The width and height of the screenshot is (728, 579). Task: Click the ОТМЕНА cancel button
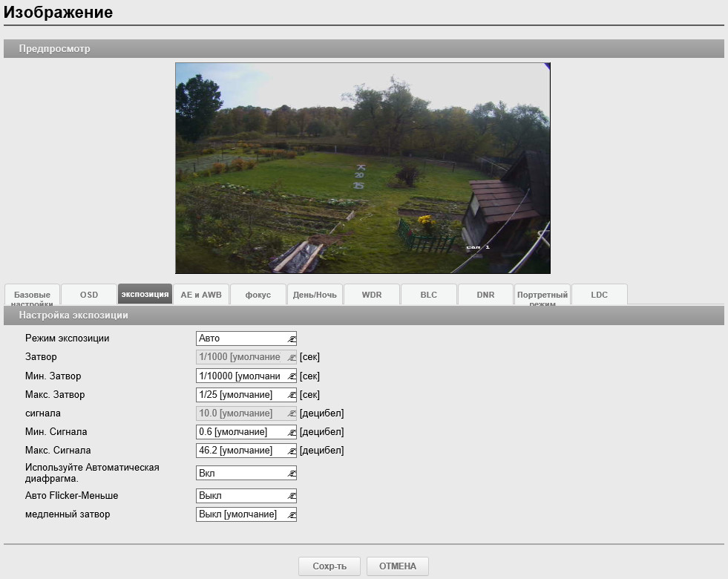(398, 566)
